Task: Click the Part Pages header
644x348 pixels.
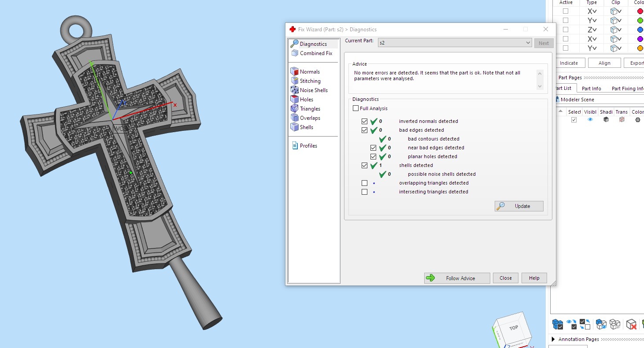Action: click(570, 78)
